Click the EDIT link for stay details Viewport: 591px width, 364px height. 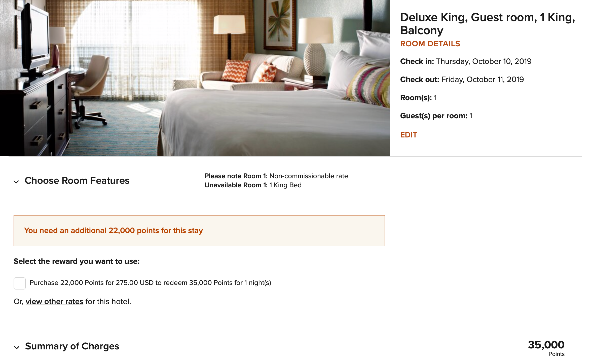point(409,135)
